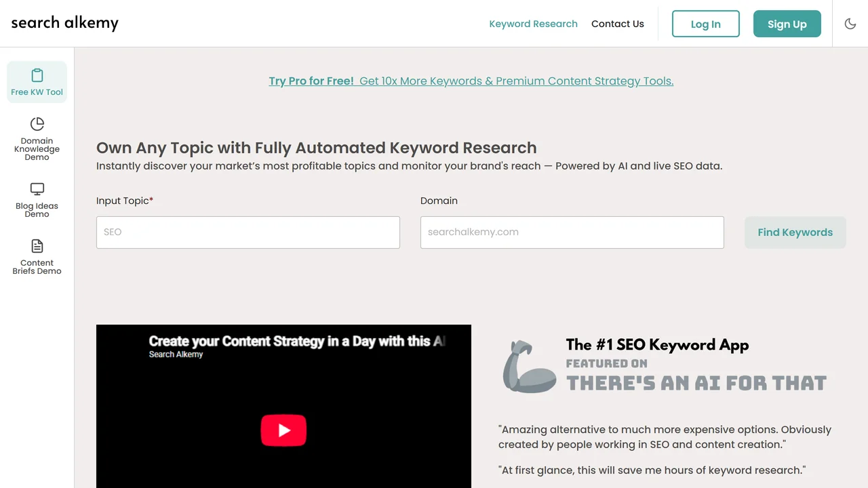Open Blog Ideas Demo in sidebar
868x488 pixels.
coord(37,200)
